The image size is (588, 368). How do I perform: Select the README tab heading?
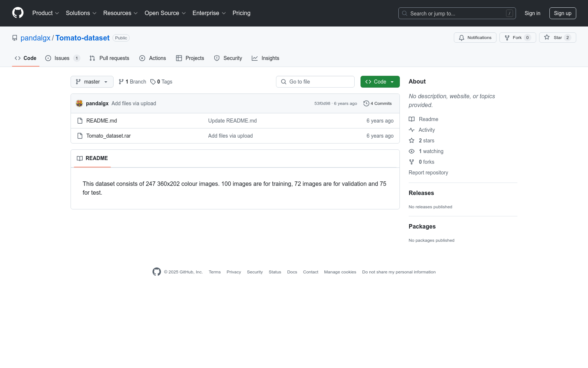[x=92, y=158]
